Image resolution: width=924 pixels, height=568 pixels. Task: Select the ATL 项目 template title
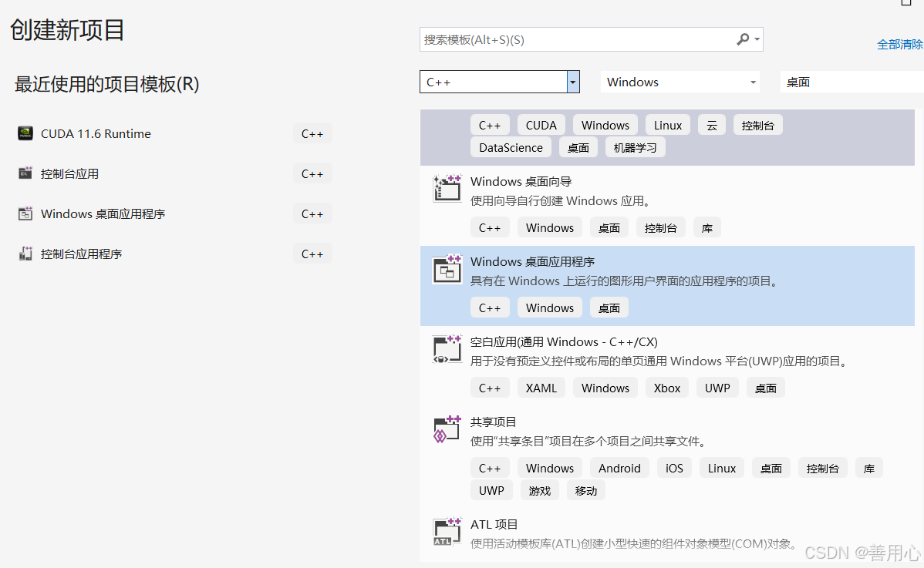pos(494,524)
